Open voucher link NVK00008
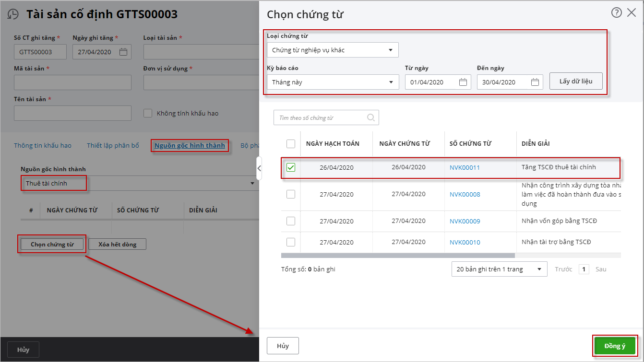 (465, 194)
